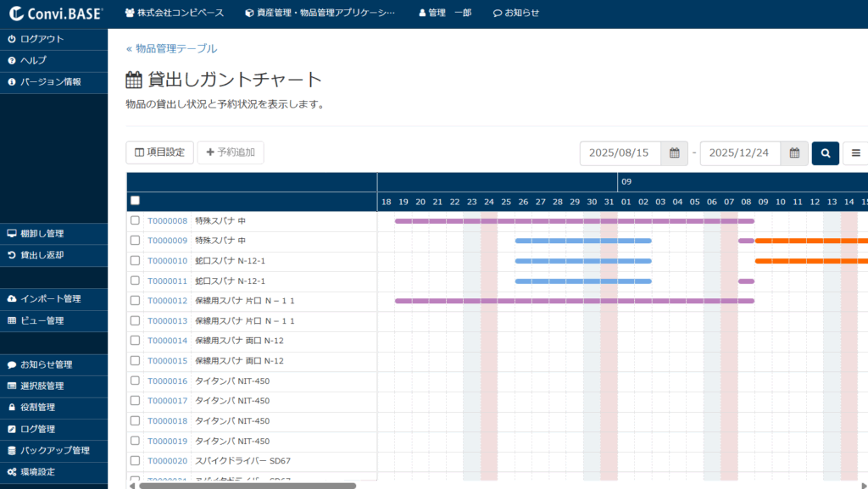Screen dimensions: 868x489
Task: Open calendar picker for start date 2025/08/15
Action: pyautogui.click(x=674, y=153)
